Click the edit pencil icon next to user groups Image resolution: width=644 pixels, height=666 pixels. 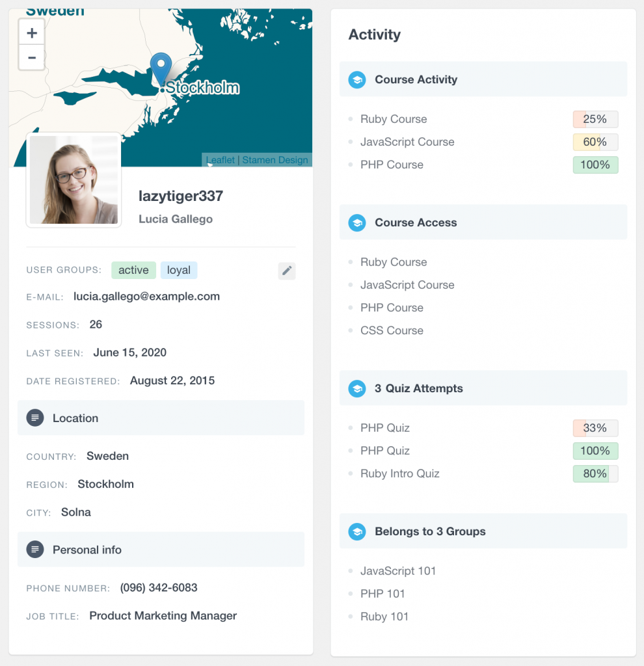pos(287,271)
